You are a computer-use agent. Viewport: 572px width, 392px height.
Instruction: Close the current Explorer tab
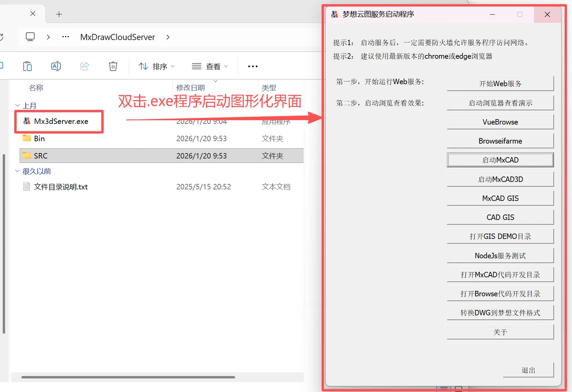tap(33, 14)
